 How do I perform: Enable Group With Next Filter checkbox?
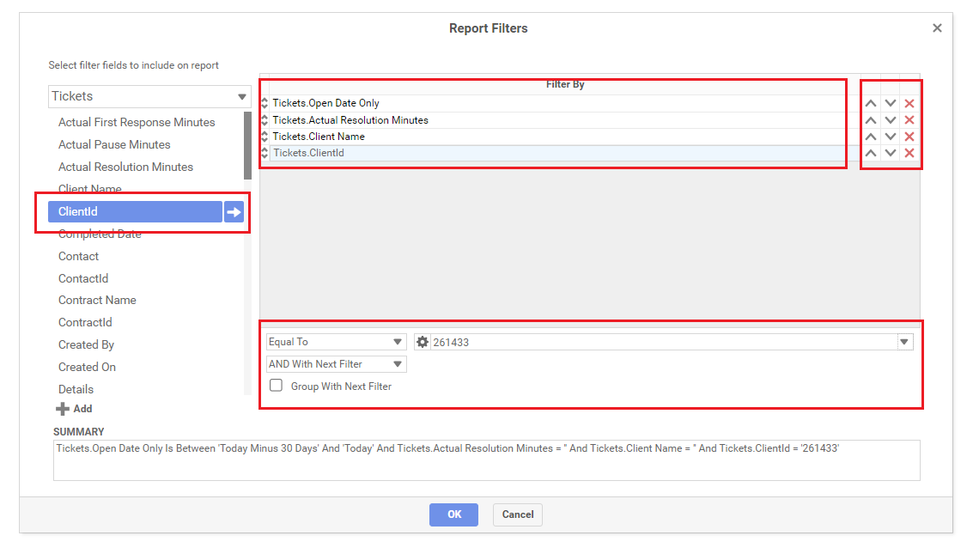(x=277, y=386)
